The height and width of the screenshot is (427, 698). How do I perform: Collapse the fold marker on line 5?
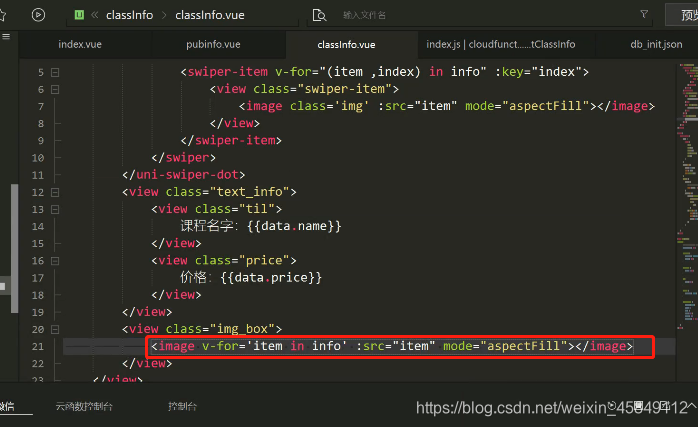(55, 72)
